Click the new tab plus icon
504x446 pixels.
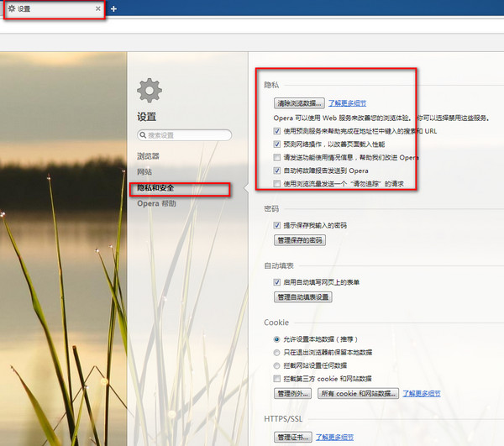[x=113, y=8]
